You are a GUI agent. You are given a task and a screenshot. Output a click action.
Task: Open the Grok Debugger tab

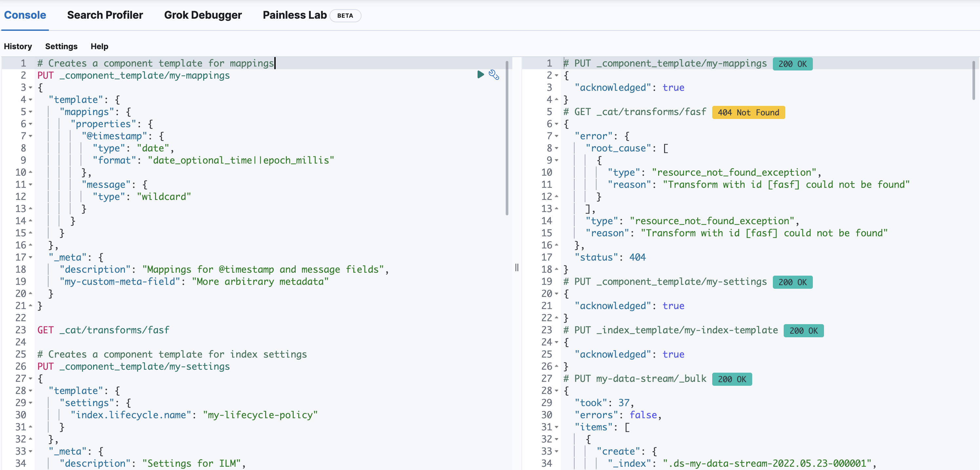pyautogui.click(x=203, y=15)
